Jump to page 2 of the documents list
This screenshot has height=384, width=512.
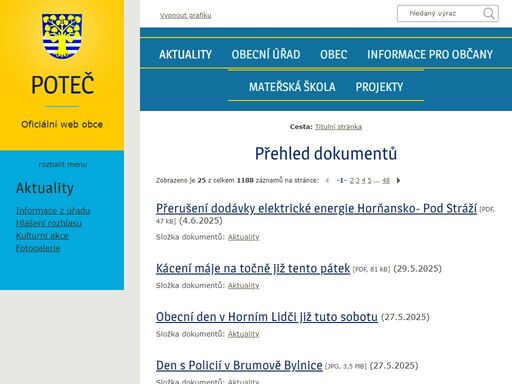pyautogui.click(x=351, y=181)
